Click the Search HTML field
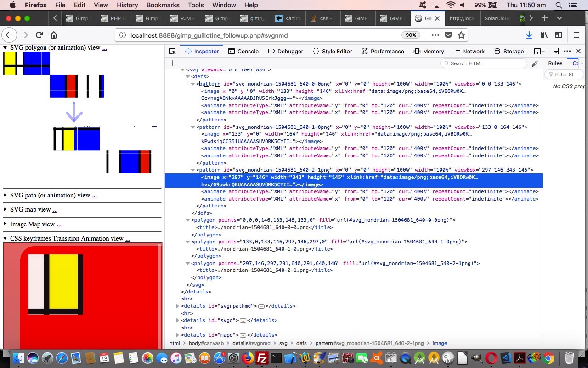Viewport: 588px width, 368px height. [485, 63]
